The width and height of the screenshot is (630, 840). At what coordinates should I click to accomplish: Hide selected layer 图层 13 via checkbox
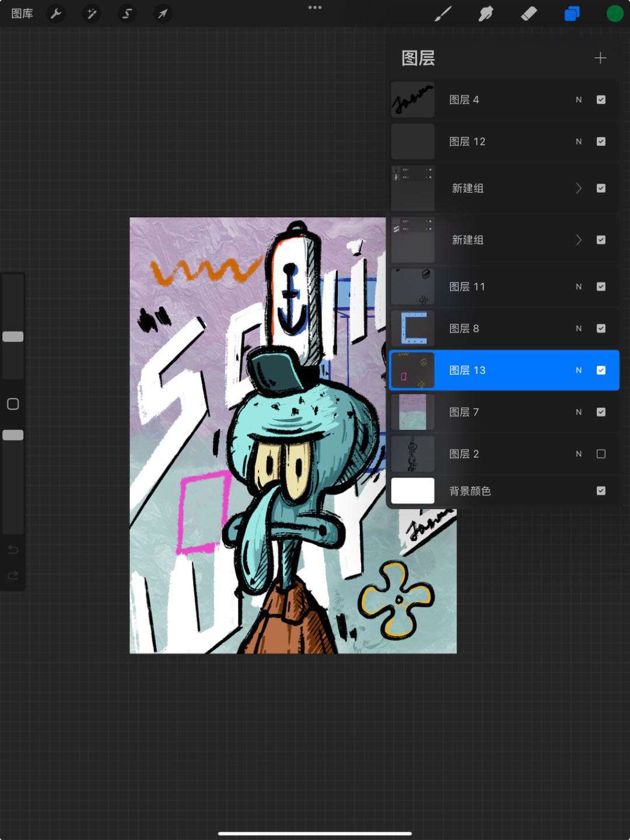[601, 370]
